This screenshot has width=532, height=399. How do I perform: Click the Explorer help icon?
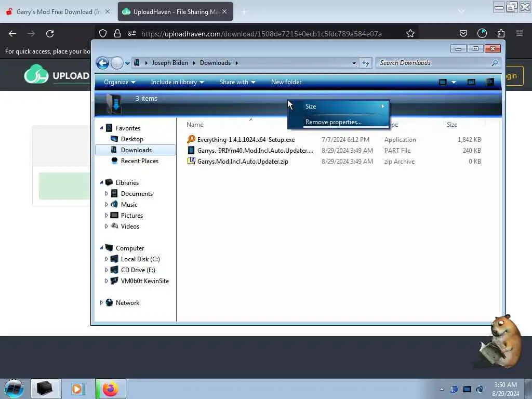490,82
